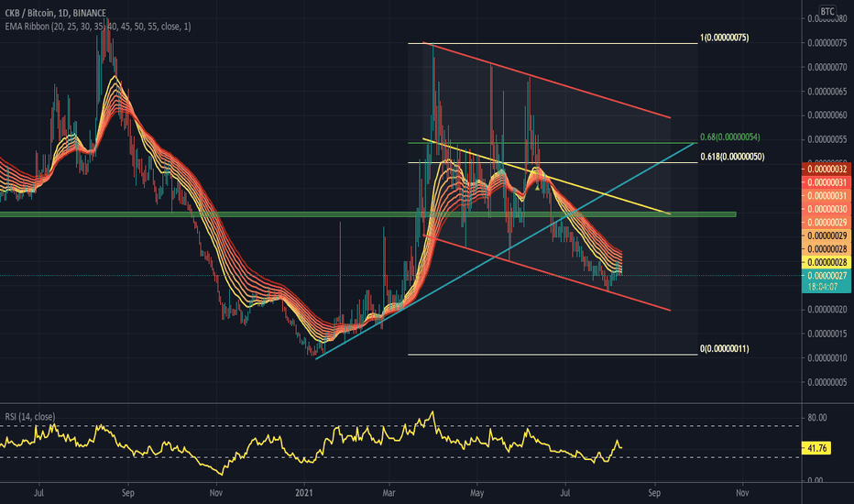This screenshot has height=504, width=854.
Task: Click the Mar label on time axis
Action: [389, 493]
